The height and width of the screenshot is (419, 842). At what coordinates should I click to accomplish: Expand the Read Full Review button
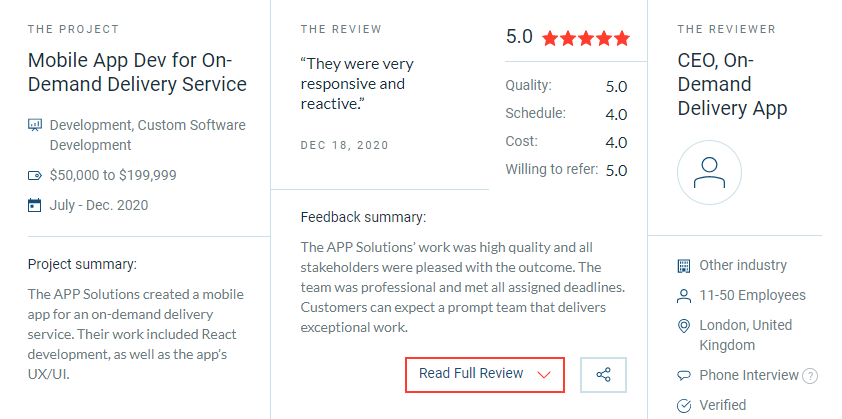tap(484, 374)
